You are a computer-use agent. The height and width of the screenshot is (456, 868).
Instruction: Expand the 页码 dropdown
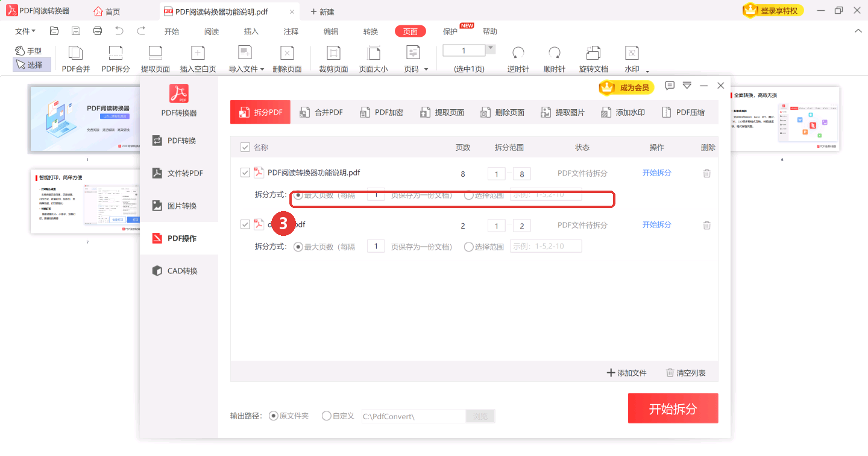(426, 69)
